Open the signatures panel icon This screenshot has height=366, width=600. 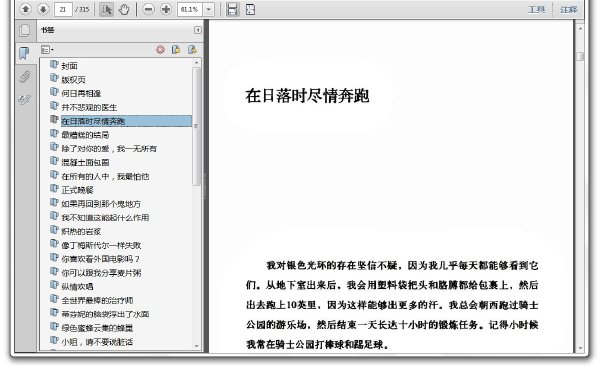click(24, 100)
